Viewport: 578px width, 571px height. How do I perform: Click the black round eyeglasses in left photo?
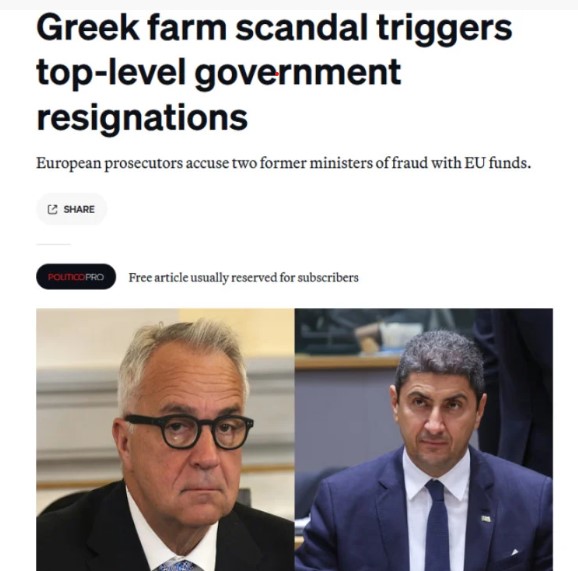[189, 431]
